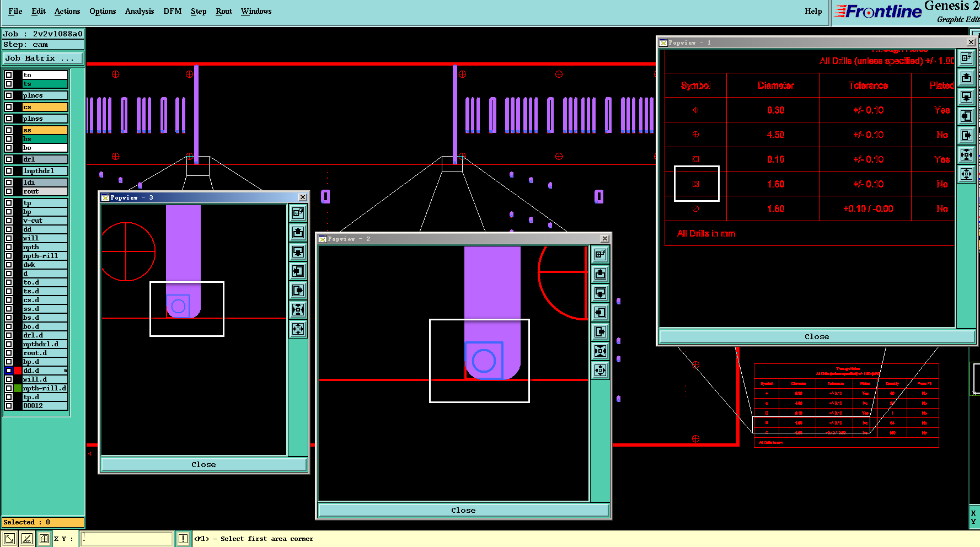980x547 pixels.
Task: Toggle checkbox for the 'ss' layer
Action: (9, 130)
